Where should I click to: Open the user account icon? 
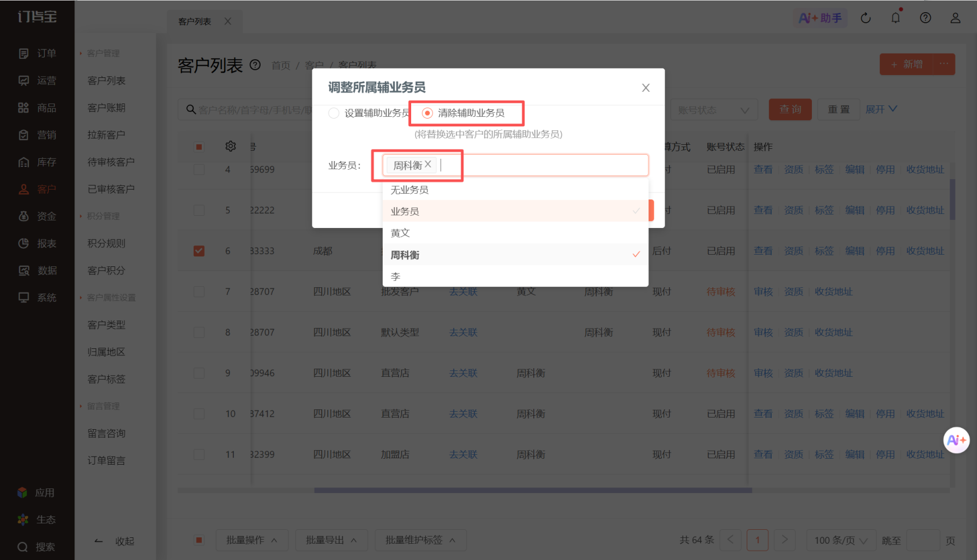click(x=955, y=18)
